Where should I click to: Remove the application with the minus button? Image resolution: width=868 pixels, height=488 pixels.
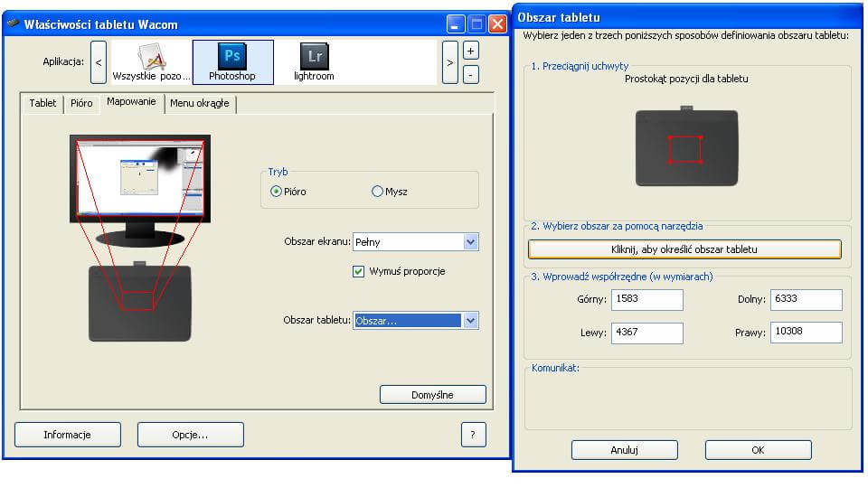[x=470, y=74]
